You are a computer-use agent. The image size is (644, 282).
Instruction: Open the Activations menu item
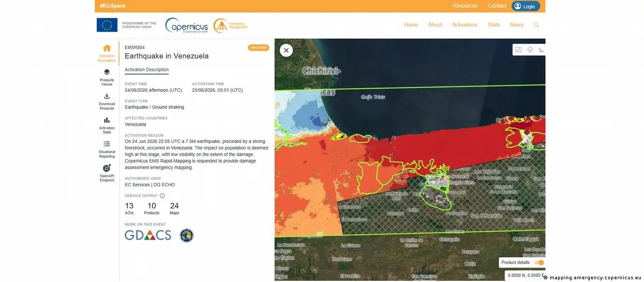coord(465,25)
